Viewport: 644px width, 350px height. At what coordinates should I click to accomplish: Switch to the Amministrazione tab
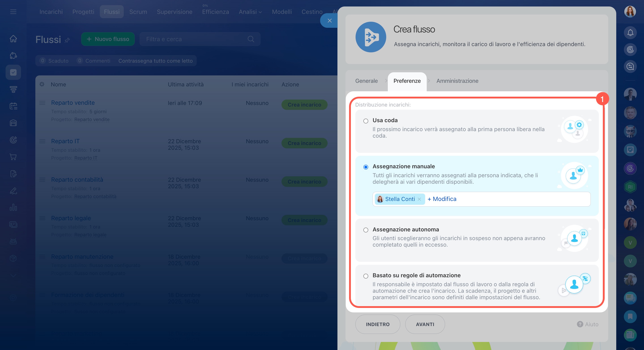(x=457, y=81)
